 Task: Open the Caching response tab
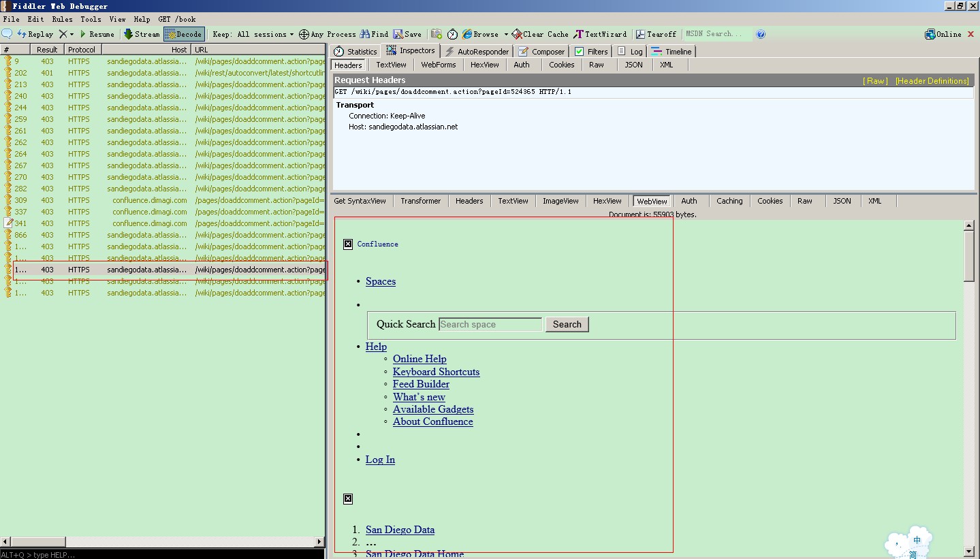pos(729,201)
